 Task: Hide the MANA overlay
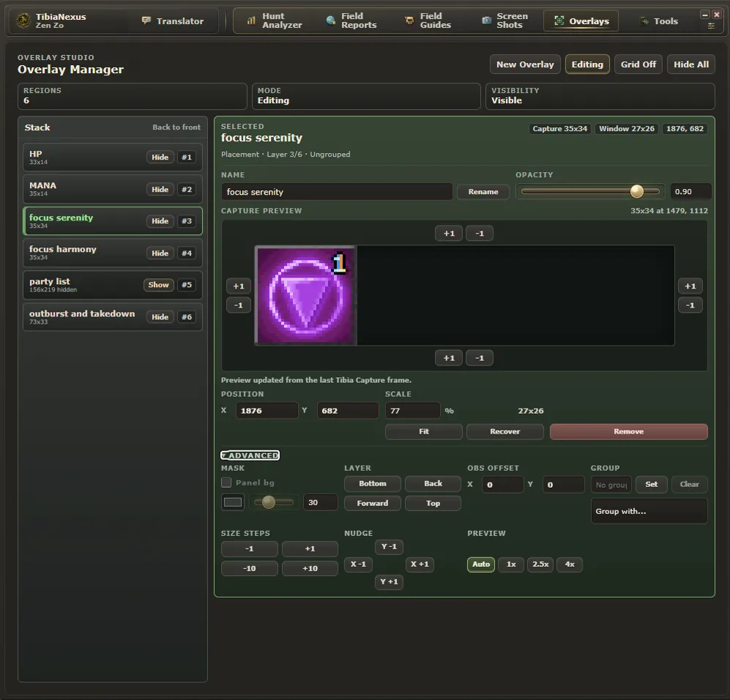pos(160,190)
